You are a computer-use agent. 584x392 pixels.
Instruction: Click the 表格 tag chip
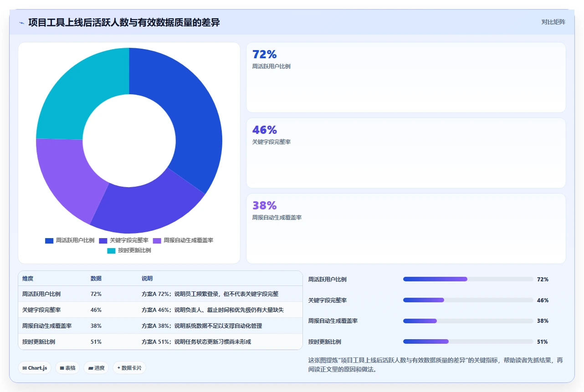pos(67,368)
